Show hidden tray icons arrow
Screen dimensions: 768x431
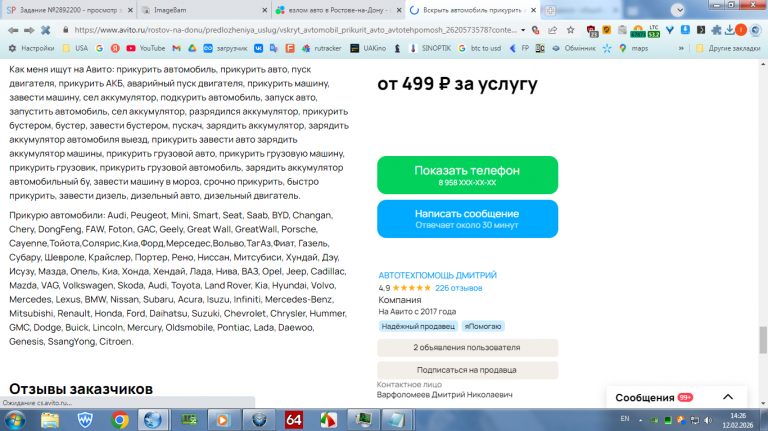(x=641, y=420)
